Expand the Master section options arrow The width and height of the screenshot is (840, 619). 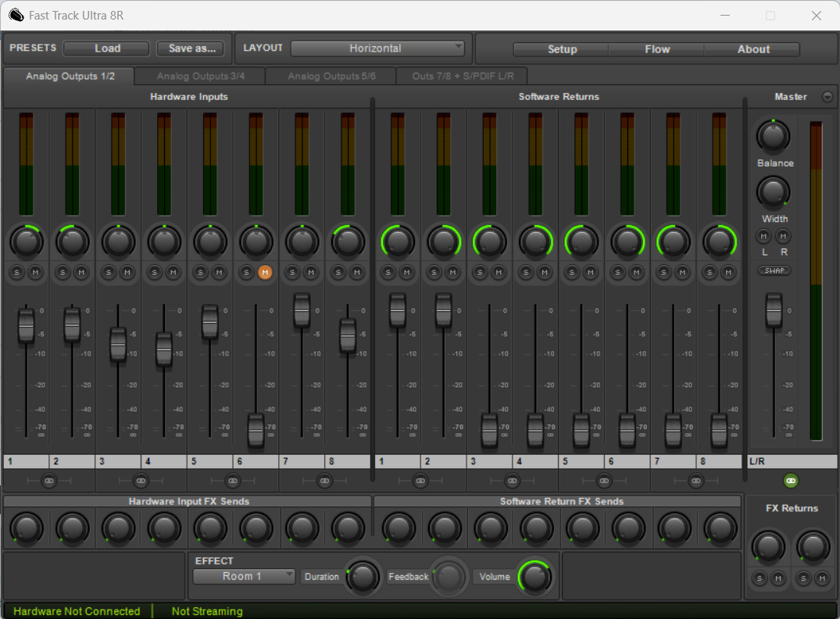pos(827,96)
